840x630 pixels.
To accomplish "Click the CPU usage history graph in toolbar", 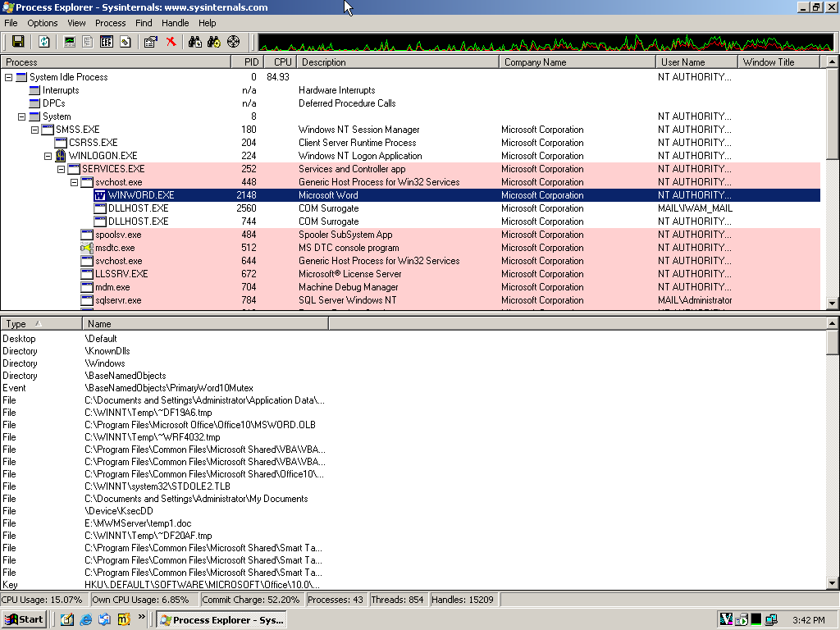I will 546,43.
